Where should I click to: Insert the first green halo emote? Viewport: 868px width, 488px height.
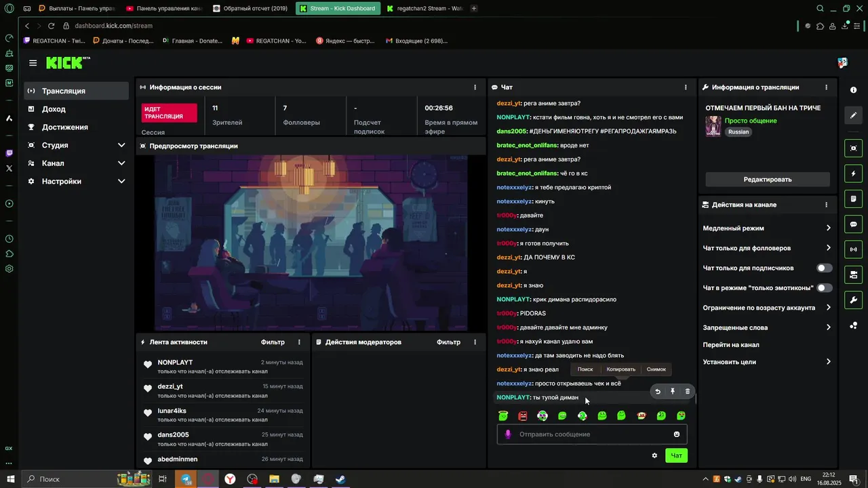pos(502,415)
